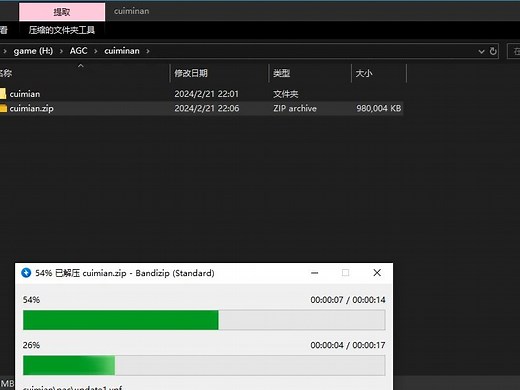Open address bar history dropdown

tap(481, 51)
